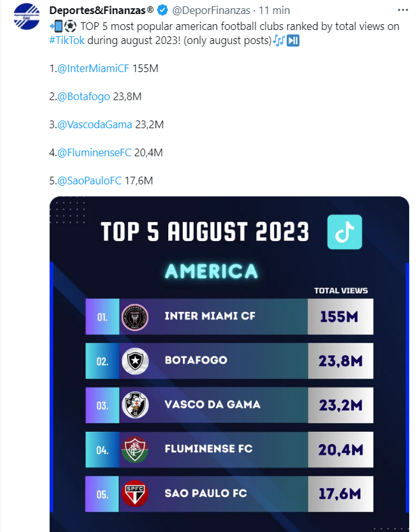Viewport: 418px width, 532px height.
Task: Open the @DeporFinanzas handle link
Action: (211, 10)
